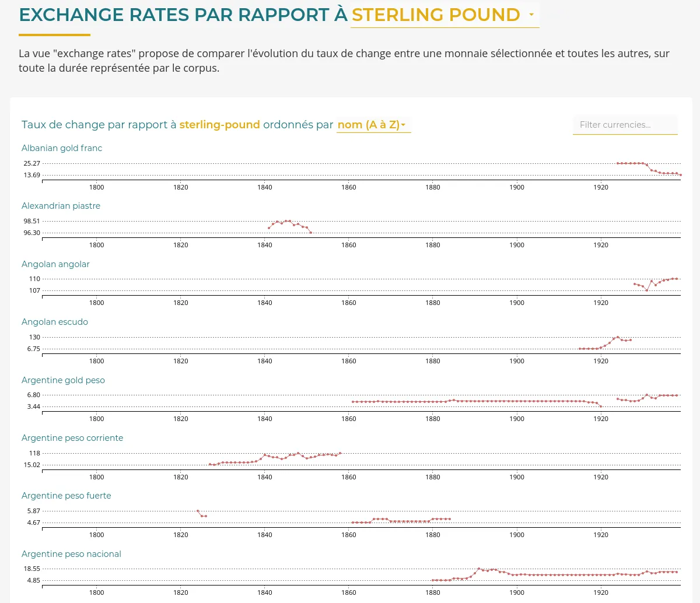Open the Argentine gold peso title
Screen dimensions: 700x603
pos(63,380)
